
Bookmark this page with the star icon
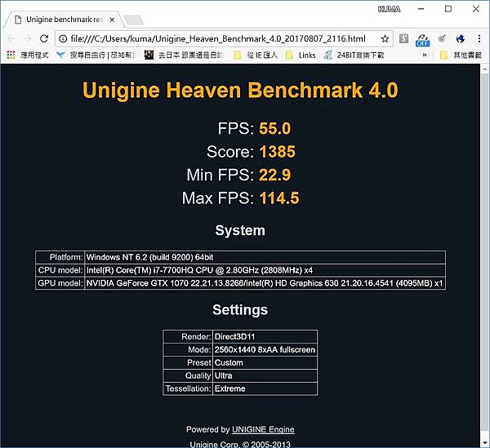(x=385, y=38)
